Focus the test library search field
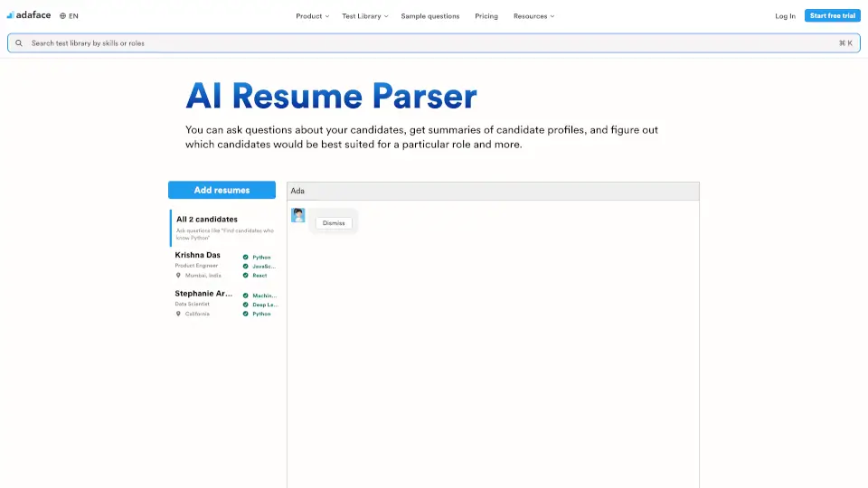Image resolution: width=868 pixels, height=488 pixels. point(434,43)
